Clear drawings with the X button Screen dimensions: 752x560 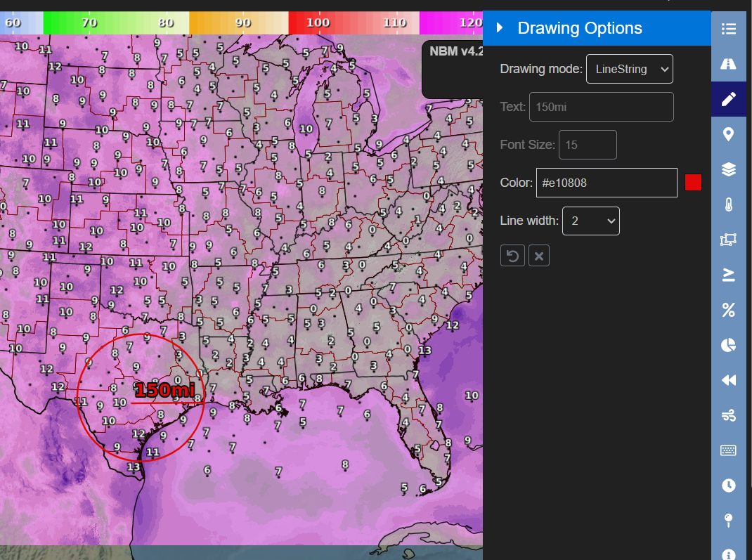538,256
